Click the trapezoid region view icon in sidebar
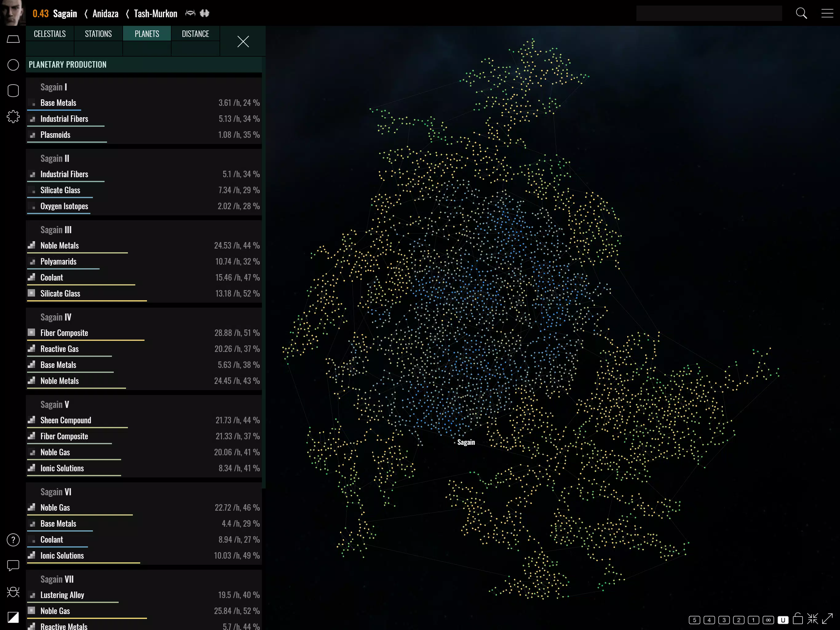Screen dimensions: 840x630 click(x=13, y=39)
